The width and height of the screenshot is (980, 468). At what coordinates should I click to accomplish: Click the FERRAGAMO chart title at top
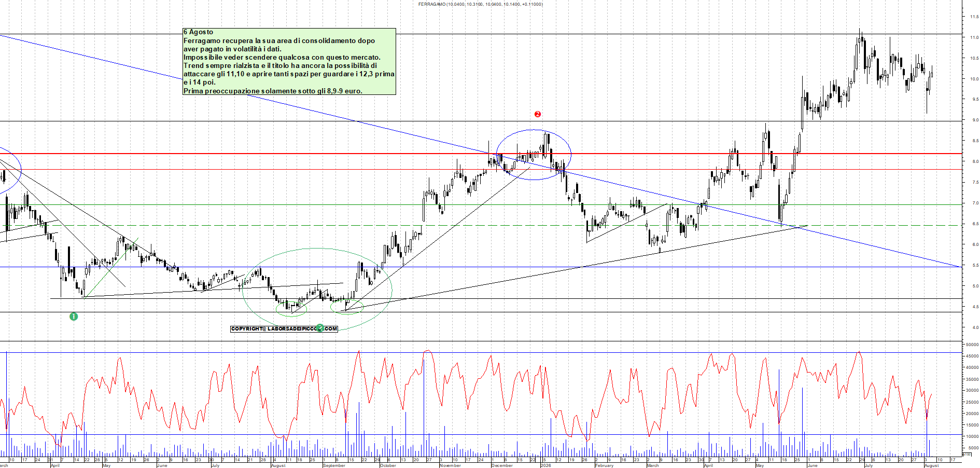481,4
